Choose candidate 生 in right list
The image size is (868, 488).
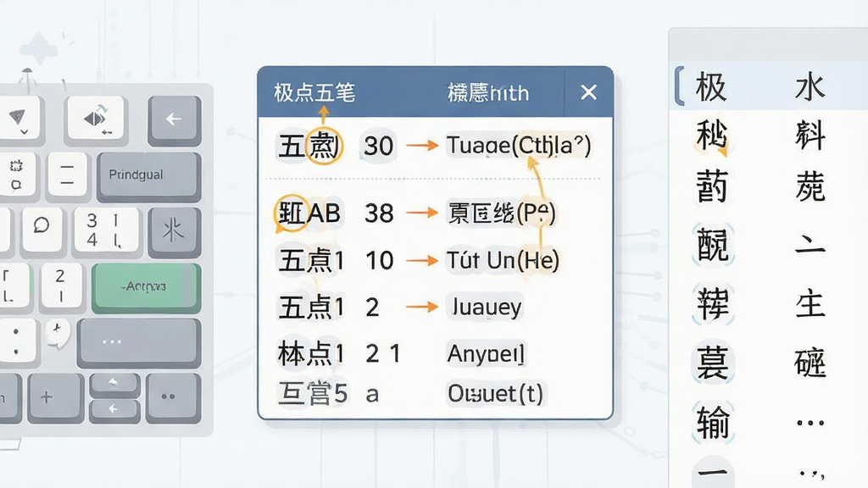pyautogui.click(x=810, y=305)
